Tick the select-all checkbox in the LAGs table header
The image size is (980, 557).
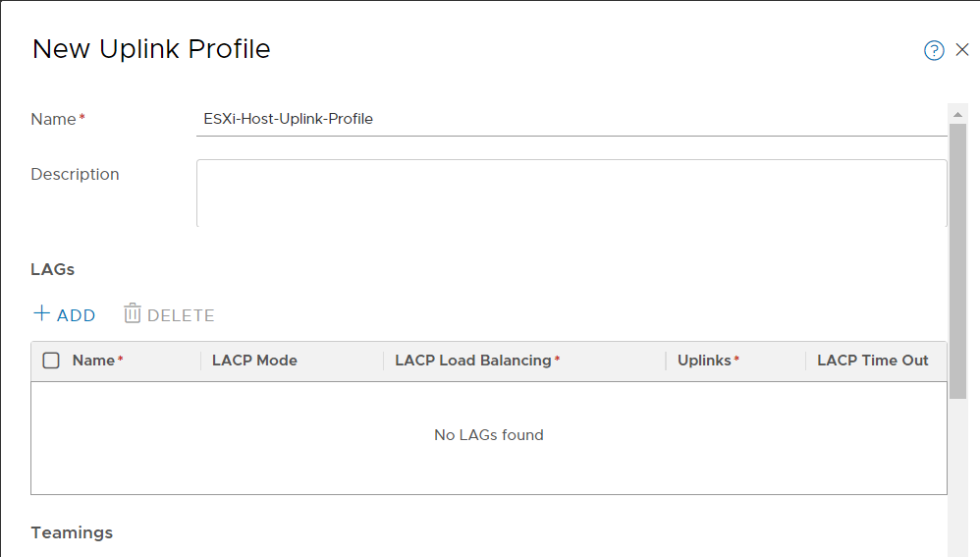coord(51,361)
